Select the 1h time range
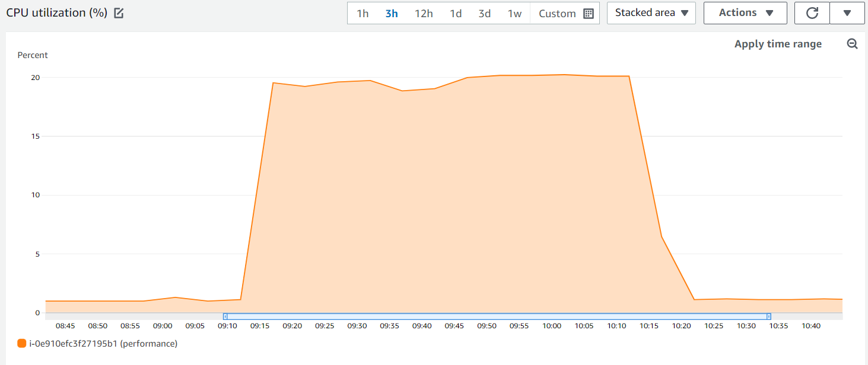Image resolution: width=868 pixels, height=365 pixels. point(363,12)
